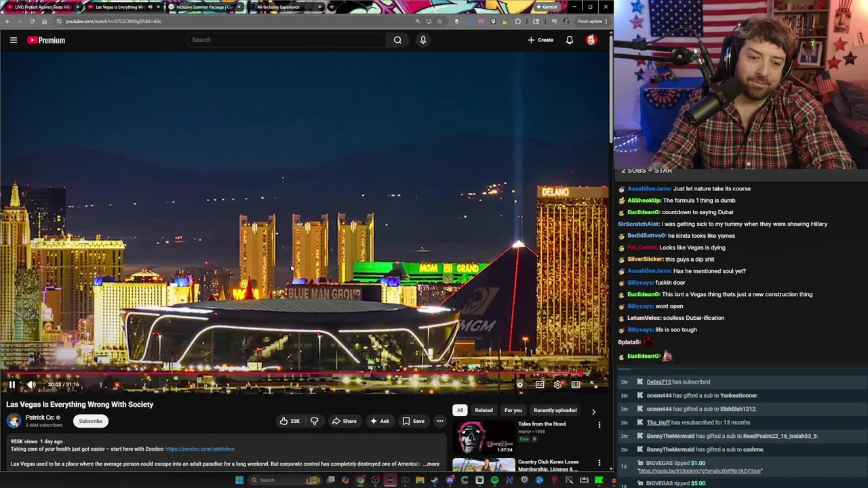868x488 pixels.
Task: Expand the description with ...more
Action: pyautogui.click(x=431, y=464)
